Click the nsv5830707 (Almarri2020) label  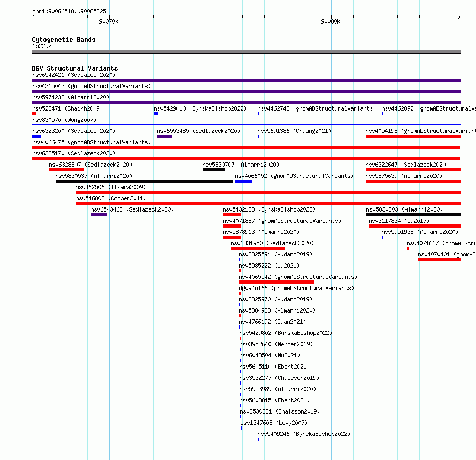point(241,165)
